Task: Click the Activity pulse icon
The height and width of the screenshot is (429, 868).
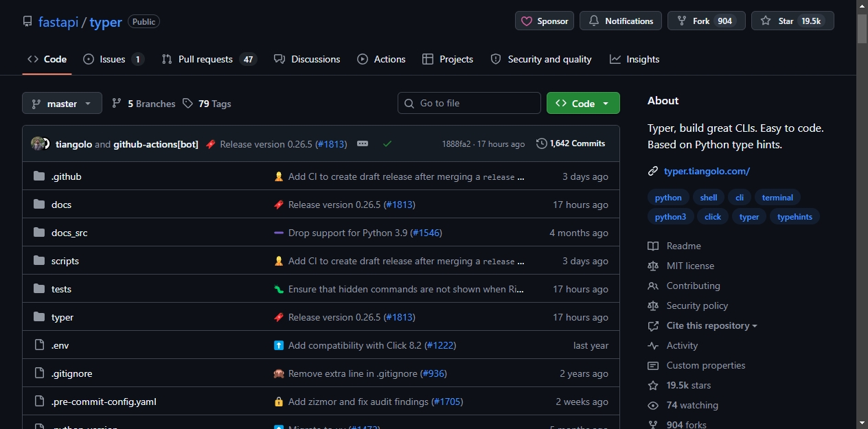Action: 653,345
